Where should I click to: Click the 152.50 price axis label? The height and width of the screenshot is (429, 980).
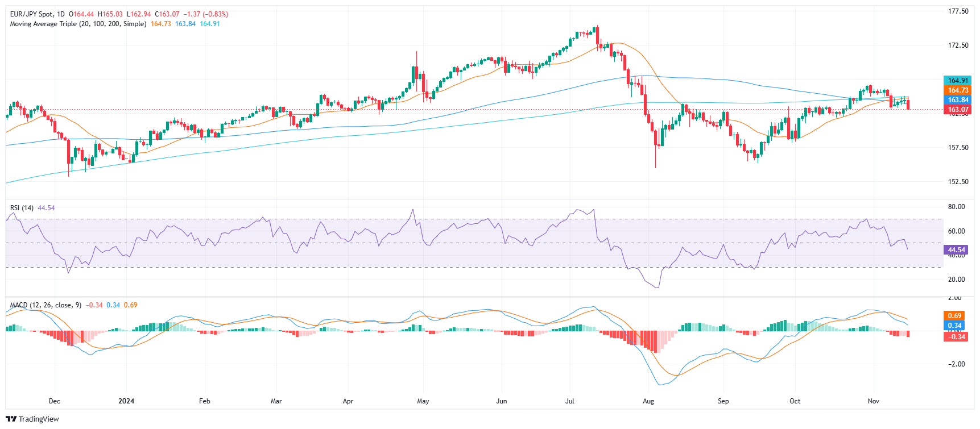(958, 182)
